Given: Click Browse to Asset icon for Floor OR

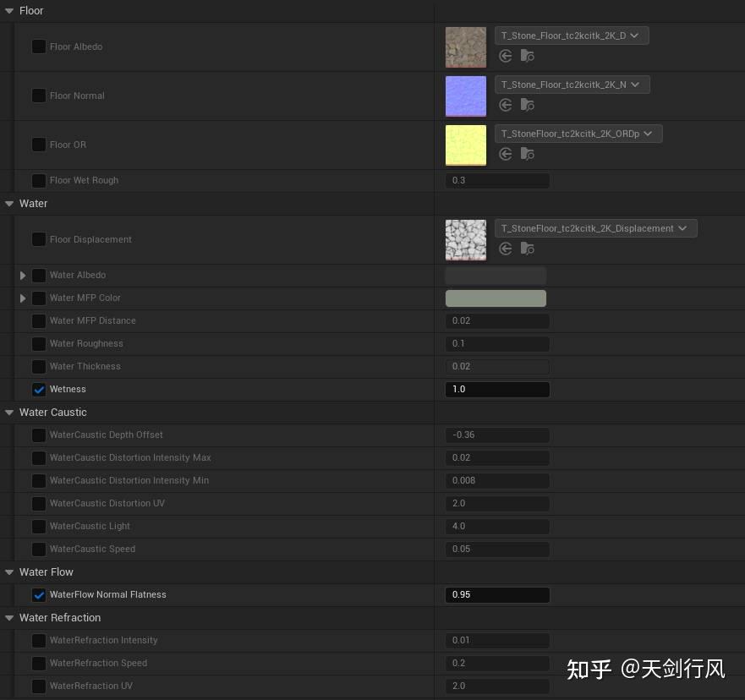Looking at the screenshot, I should (527, 154).
